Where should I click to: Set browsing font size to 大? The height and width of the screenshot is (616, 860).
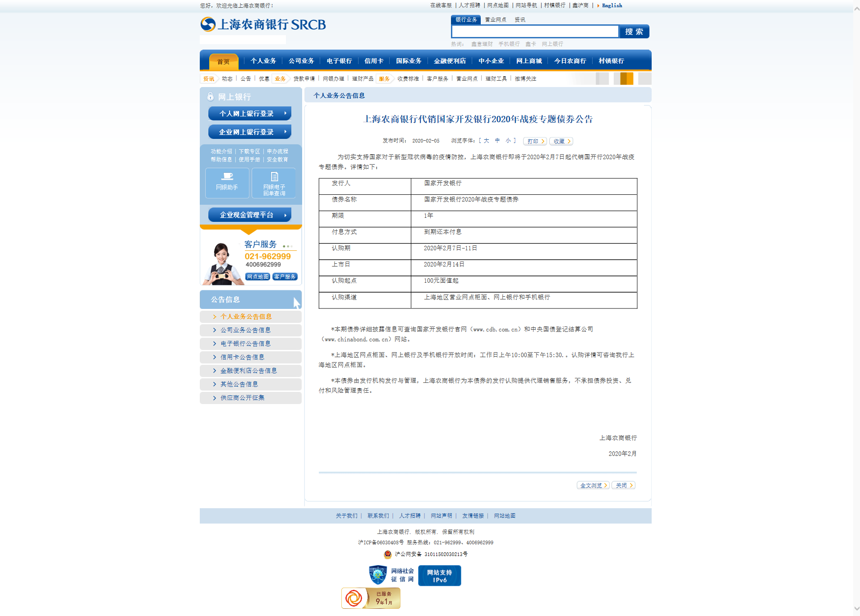pos(487,141)
